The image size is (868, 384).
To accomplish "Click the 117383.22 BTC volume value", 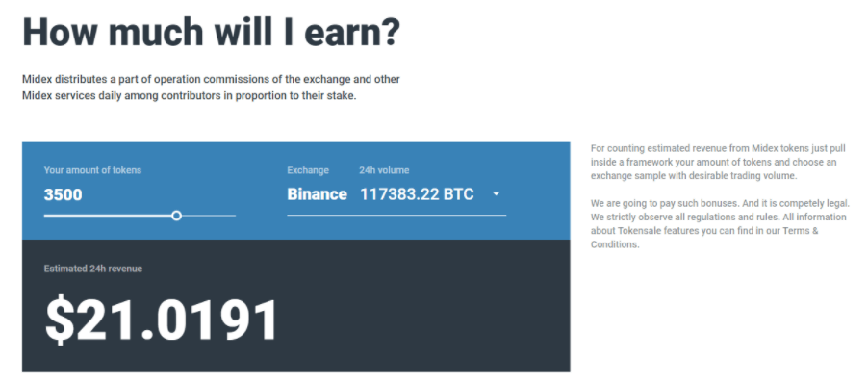I will 417,194.
